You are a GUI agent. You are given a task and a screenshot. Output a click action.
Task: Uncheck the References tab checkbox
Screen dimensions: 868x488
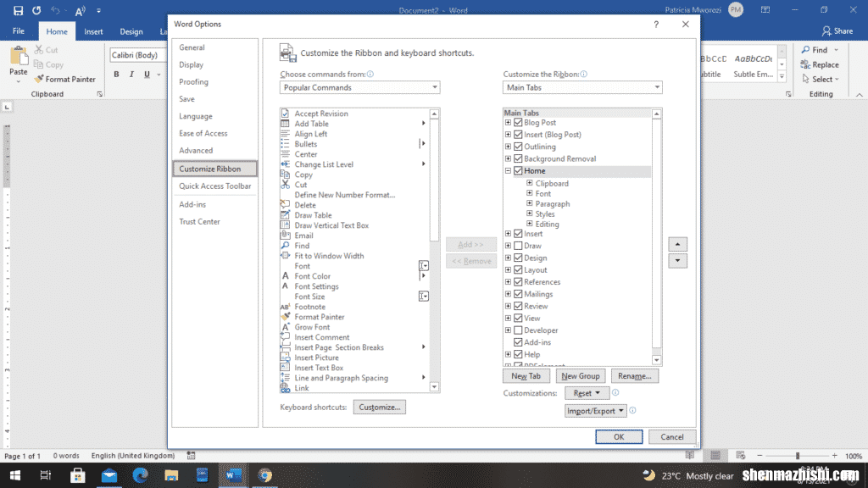(518, 281)
